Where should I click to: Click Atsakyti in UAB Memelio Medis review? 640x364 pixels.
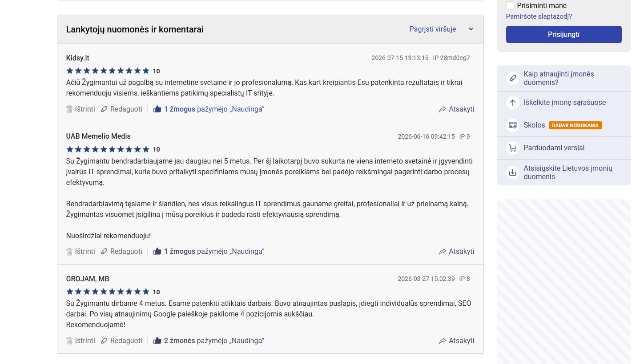[461, 251]
